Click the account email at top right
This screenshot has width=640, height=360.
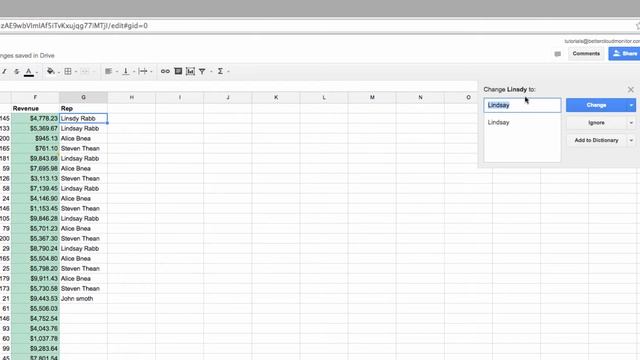602,41
